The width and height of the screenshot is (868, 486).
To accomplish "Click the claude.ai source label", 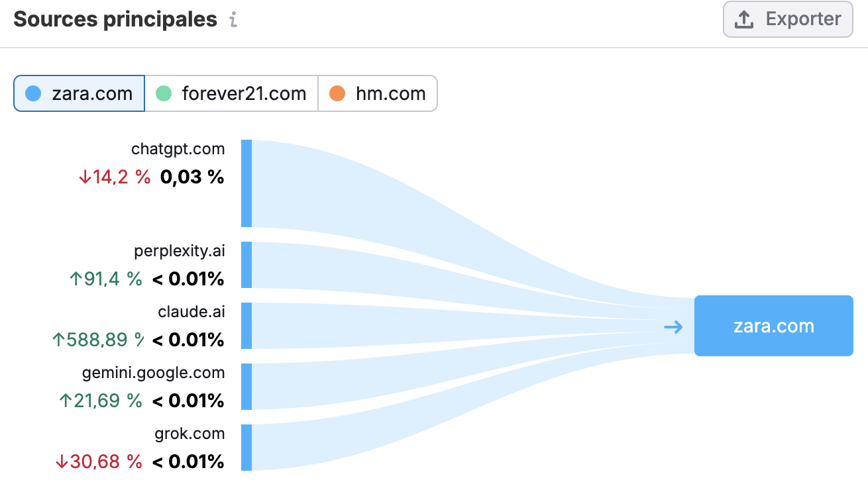I will coord(191,312).
